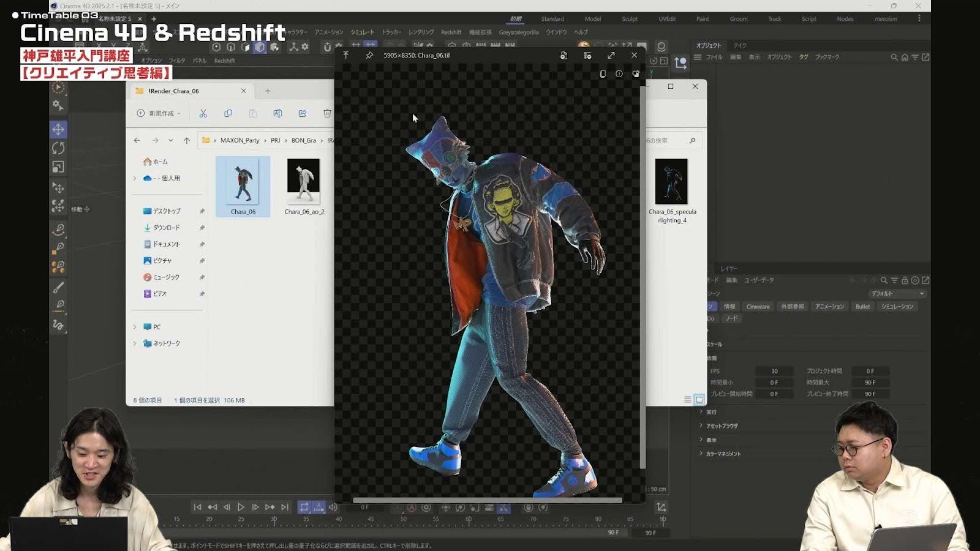This screenshot has width=980, height=551.
Task: Open the 新規作成 dropdown in Explorer
Action: [159, 113]
